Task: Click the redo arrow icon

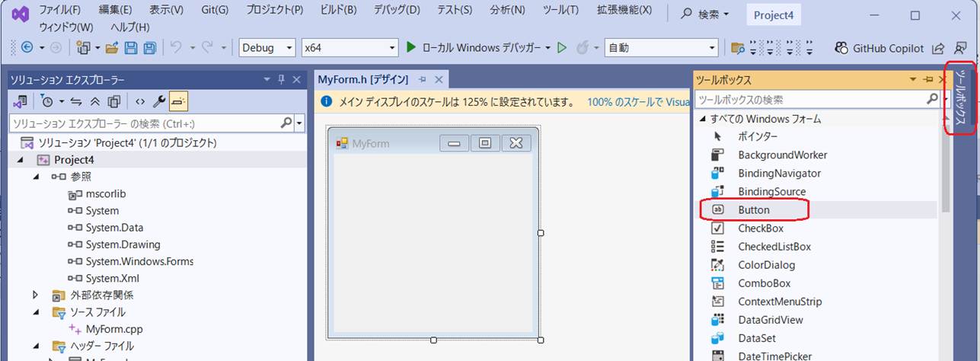Action: pyautogui.click(x=207, y=47)
